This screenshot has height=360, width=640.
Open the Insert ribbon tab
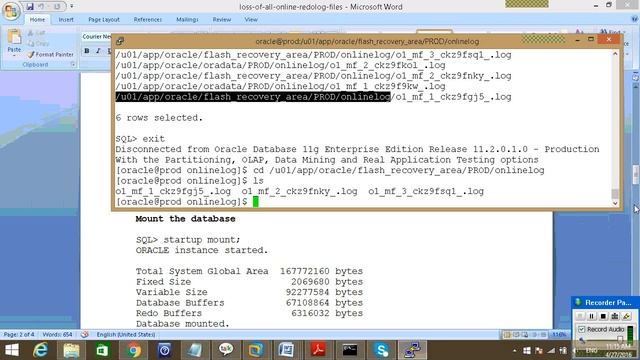66,20
